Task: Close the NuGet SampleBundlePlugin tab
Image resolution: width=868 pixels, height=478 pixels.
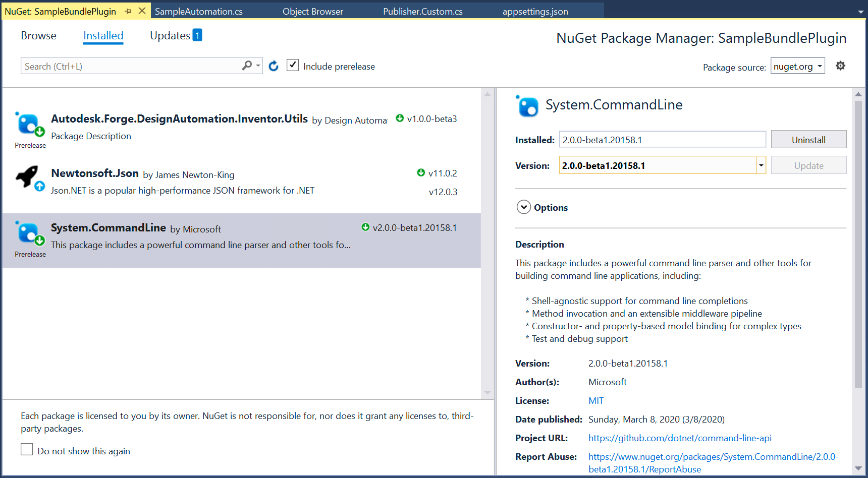Action: point(142,11)
